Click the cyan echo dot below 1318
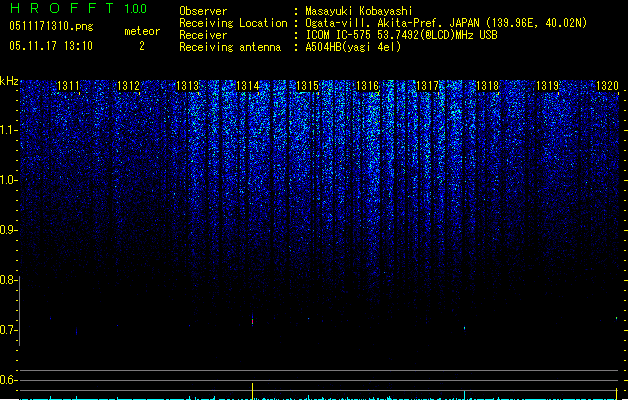 coord(465,328)
